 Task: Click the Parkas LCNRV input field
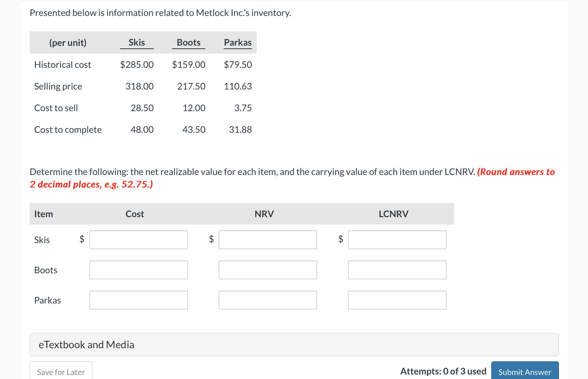(397, 300)
